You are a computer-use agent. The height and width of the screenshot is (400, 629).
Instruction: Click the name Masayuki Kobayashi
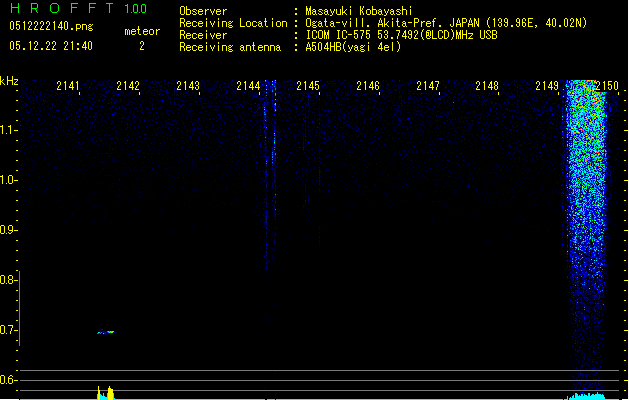(x=359, y=11)
